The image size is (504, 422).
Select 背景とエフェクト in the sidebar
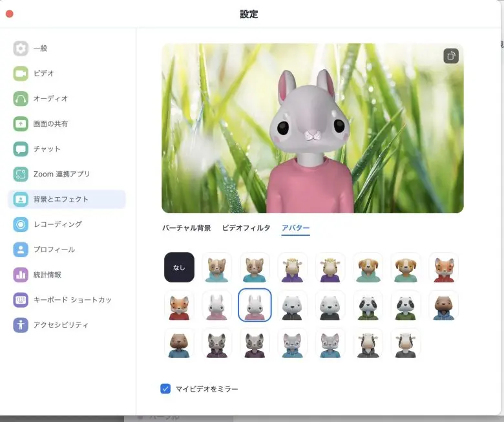click(67, 199)
